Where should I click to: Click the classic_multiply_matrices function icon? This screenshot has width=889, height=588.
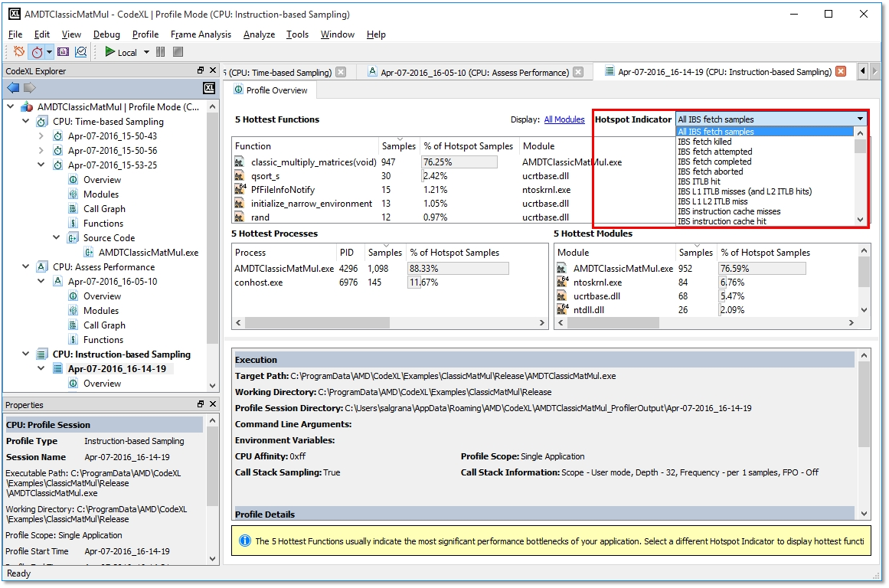tap(239, 162)
